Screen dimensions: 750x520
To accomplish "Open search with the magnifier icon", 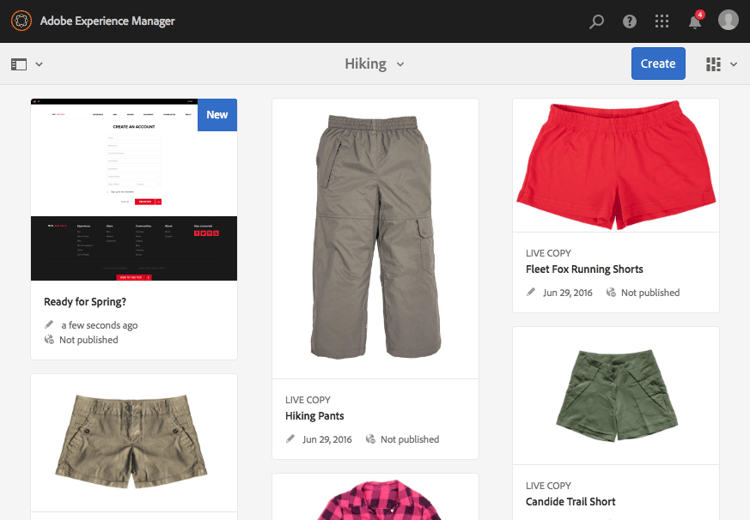I will (596, 22).
